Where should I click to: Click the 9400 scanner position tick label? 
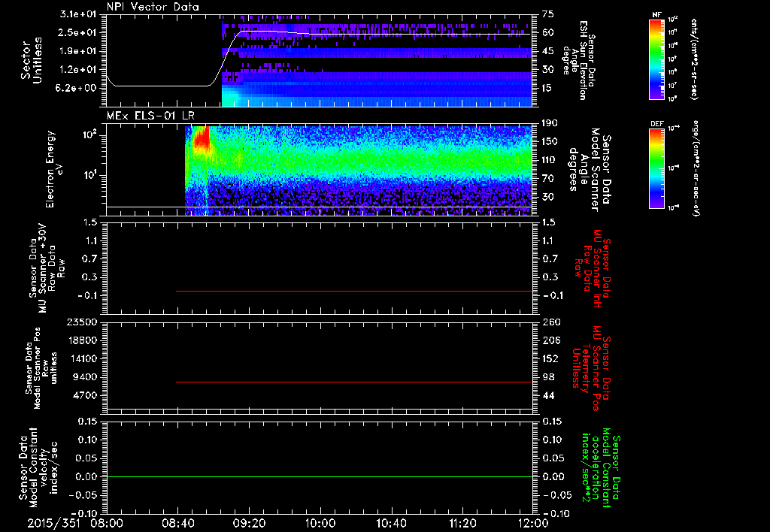(x=84, y=377)
